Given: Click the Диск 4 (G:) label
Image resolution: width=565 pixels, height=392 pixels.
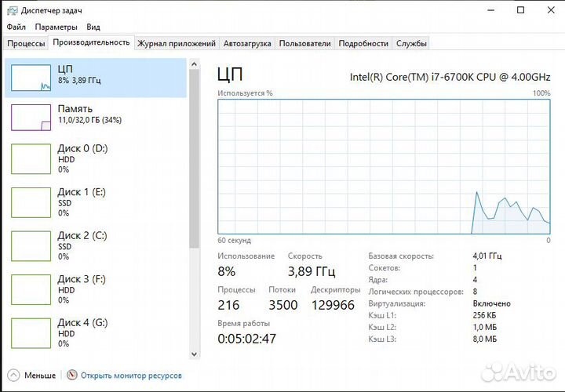Looking at the screenshot, I should [82, 322].
